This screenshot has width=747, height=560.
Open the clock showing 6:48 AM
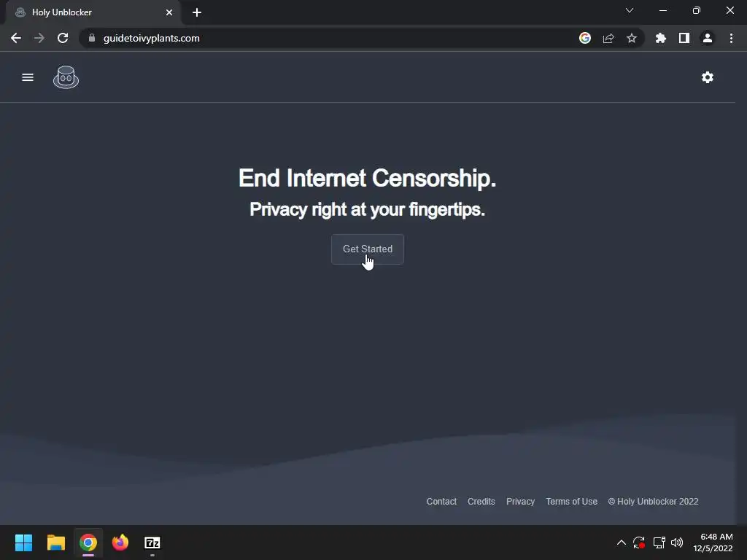[713, 542]
